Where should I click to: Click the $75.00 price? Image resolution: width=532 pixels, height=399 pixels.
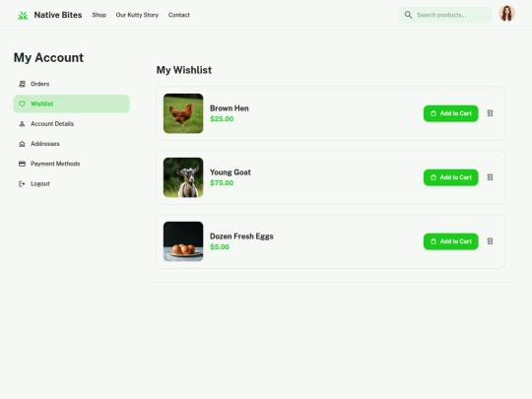[x=222, y=183]
